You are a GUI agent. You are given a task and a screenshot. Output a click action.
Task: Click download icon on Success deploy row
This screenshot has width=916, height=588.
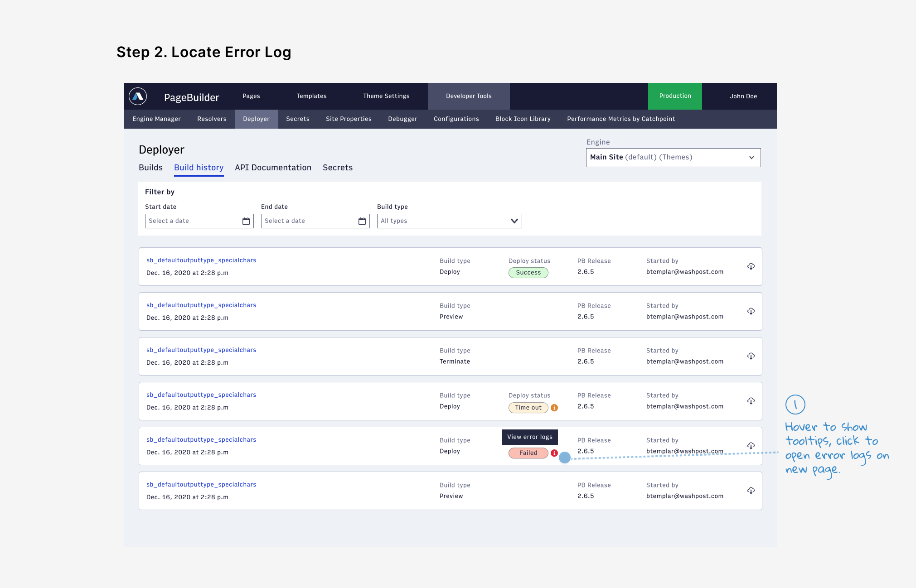click(751, 266)
